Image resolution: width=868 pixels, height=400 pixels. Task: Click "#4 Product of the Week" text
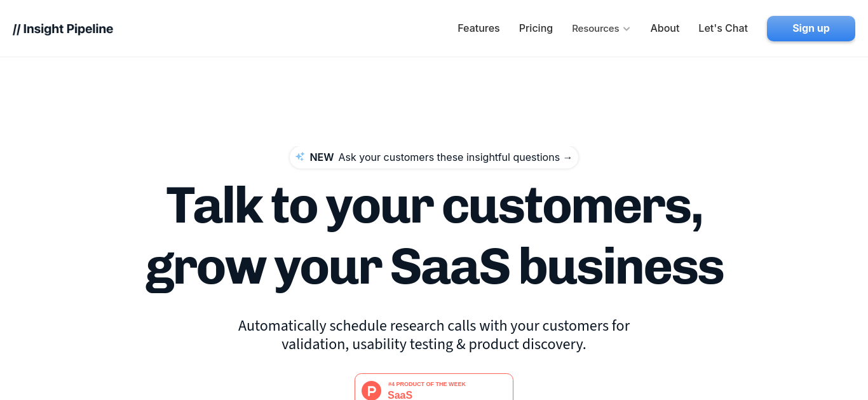tap(427, 384)
